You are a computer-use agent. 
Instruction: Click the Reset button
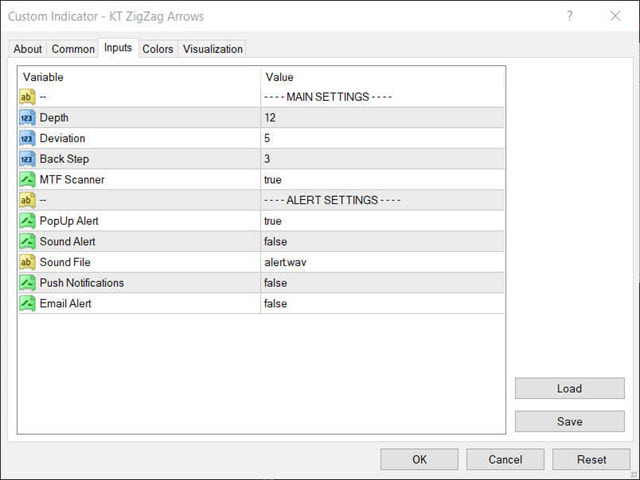tap(591, 460)
